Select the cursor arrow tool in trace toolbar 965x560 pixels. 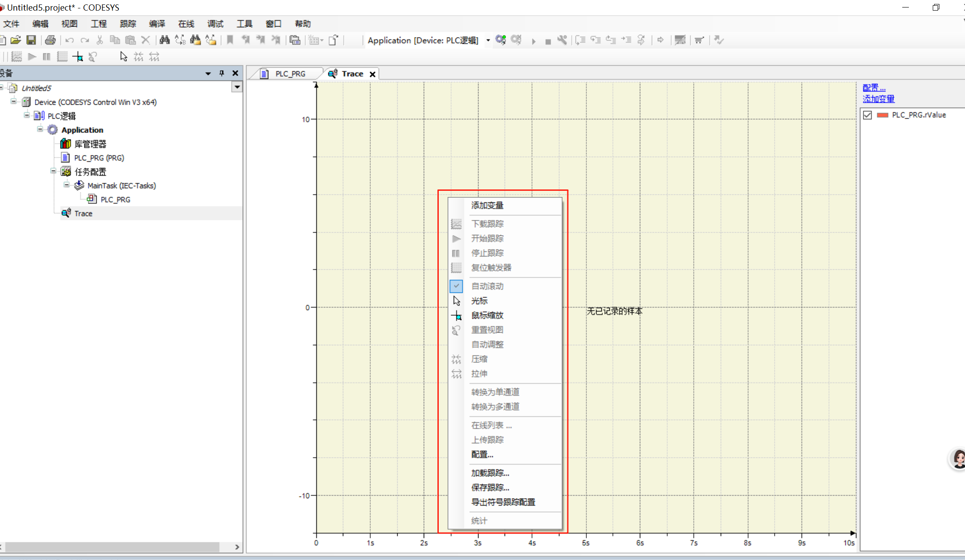pos(123,57)
